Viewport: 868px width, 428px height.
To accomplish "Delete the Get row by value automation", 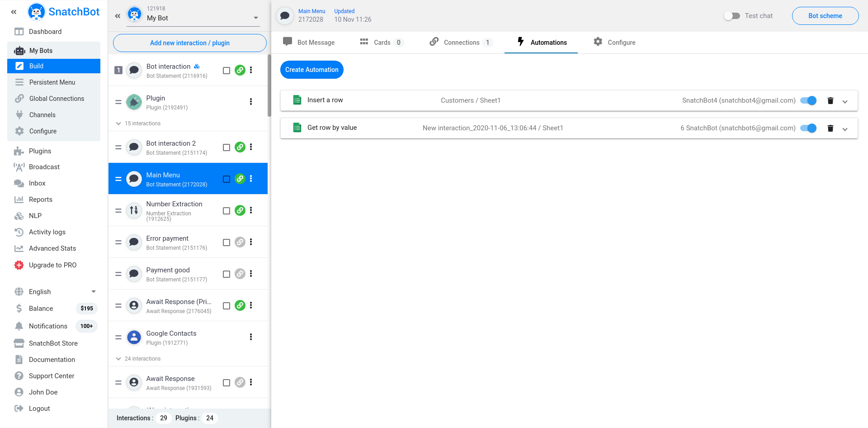I will 830,128.
